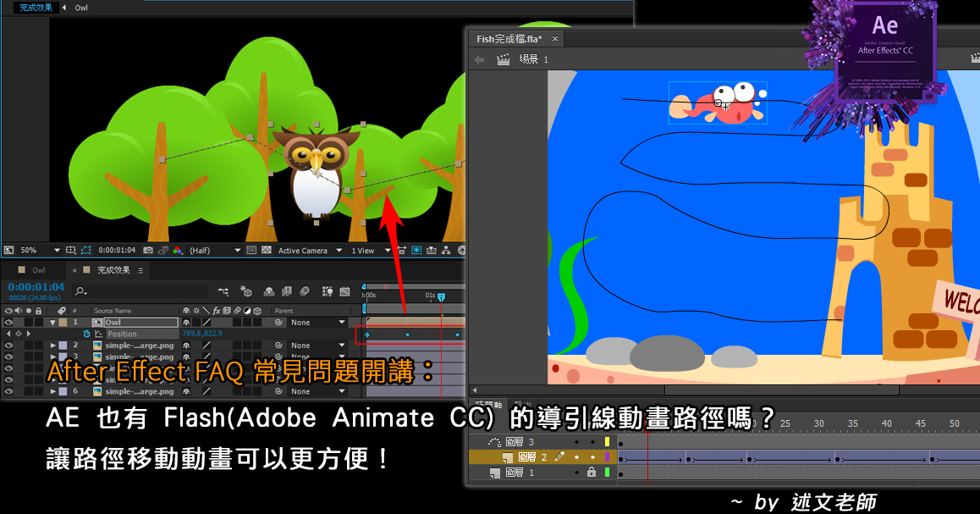The image size is (980, 514).
Task: Open the 完成效果 panel menu icon
Action: [x=140, y=270]
